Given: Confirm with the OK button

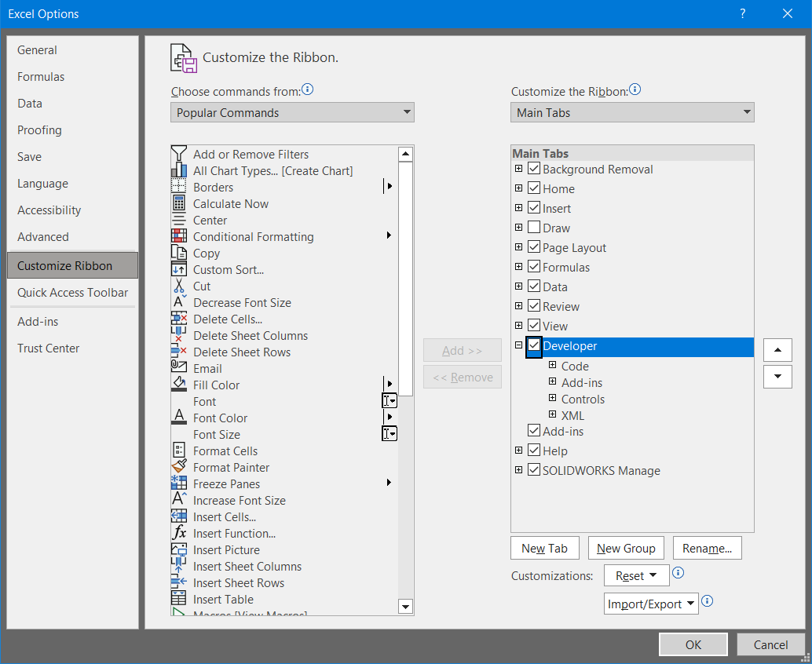Looking at the screenshot, I should [x=693, y=645].
